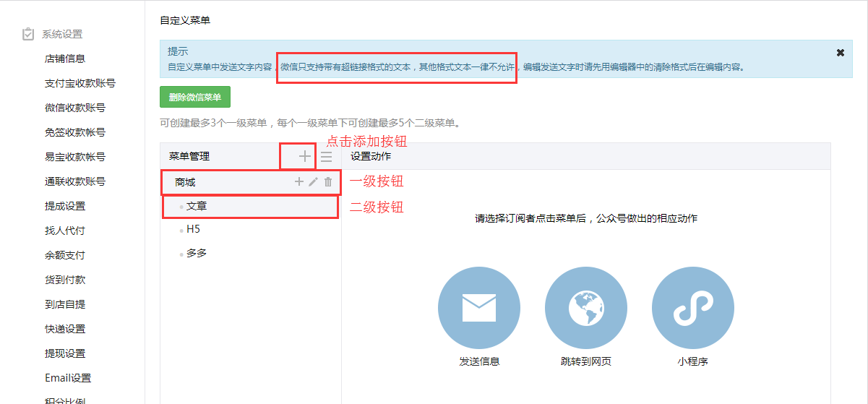Open 店铺信息 in the sidebar
Screen dimensions: 868x404
(65, 59)
